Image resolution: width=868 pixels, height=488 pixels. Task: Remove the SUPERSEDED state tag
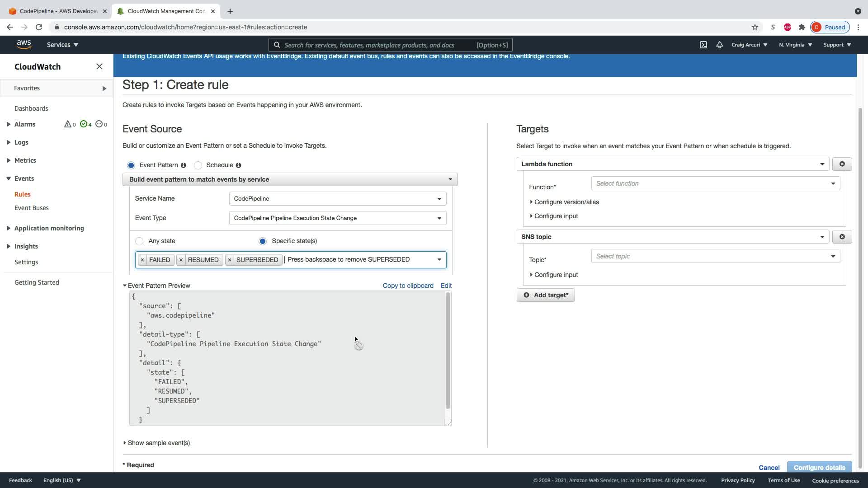(230, 260)
